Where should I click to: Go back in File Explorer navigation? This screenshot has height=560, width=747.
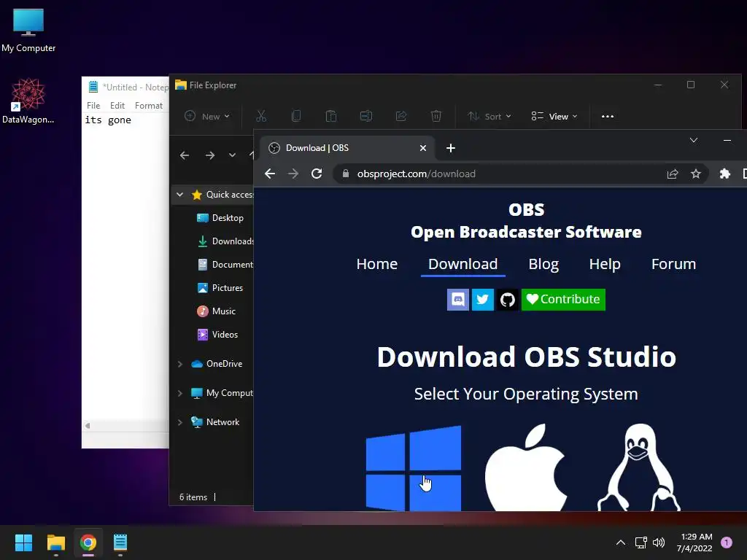click(x=185, y=155)
